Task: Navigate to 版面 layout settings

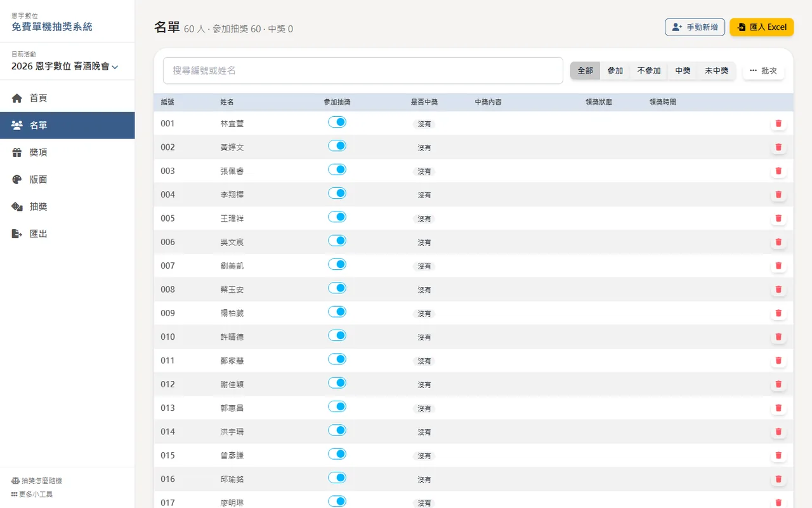Action: tap(67, 180)
